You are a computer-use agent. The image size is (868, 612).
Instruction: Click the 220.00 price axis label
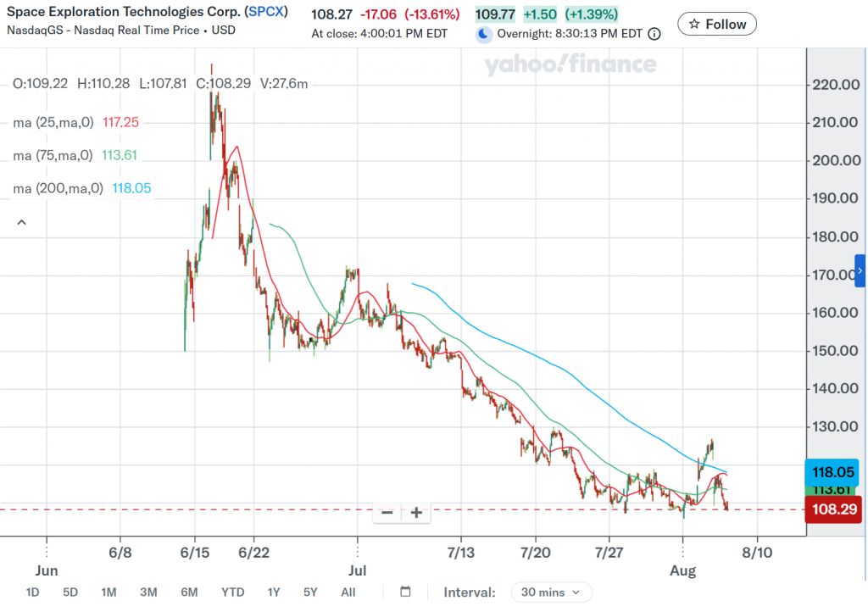pyautogui.click(x=836, y=85)
